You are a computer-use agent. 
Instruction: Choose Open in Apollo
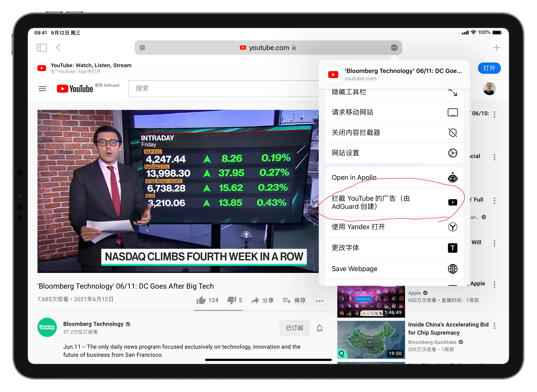[394, 178]
